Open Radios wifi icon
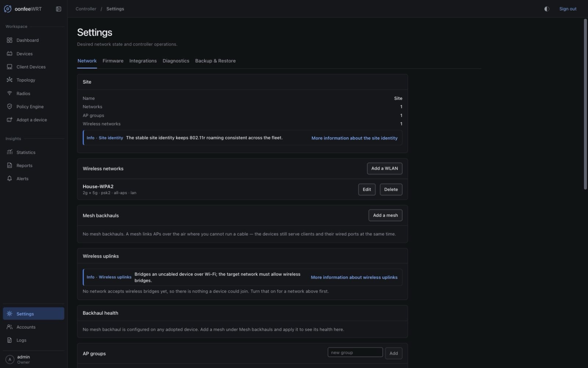 click(x=10, y=93)
